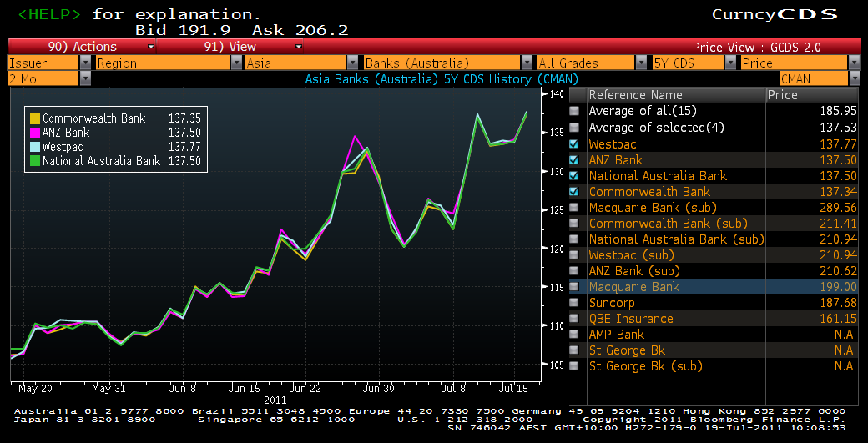This screenshot has width=868, height=443.
Task: Click the yellow Commonwealth Bank legend swatch
Action: [x=34, y=118]
